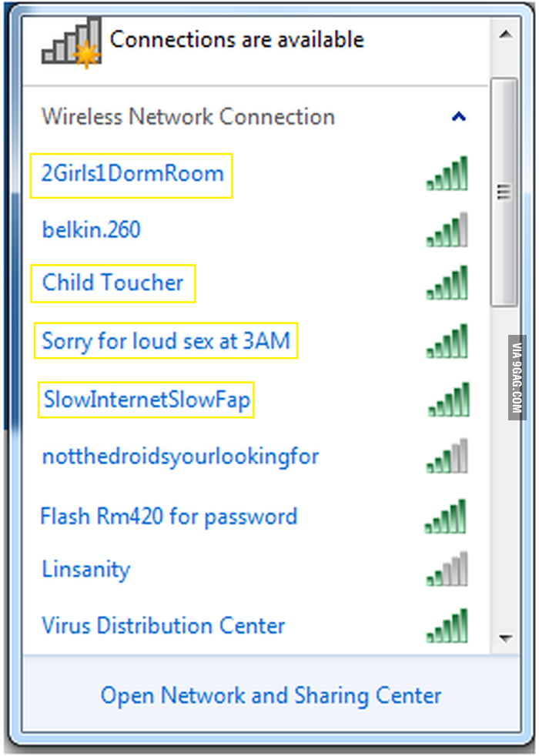Click the scrollbar down arrow
Screen dimensions: 539x756
click(505, 638)
